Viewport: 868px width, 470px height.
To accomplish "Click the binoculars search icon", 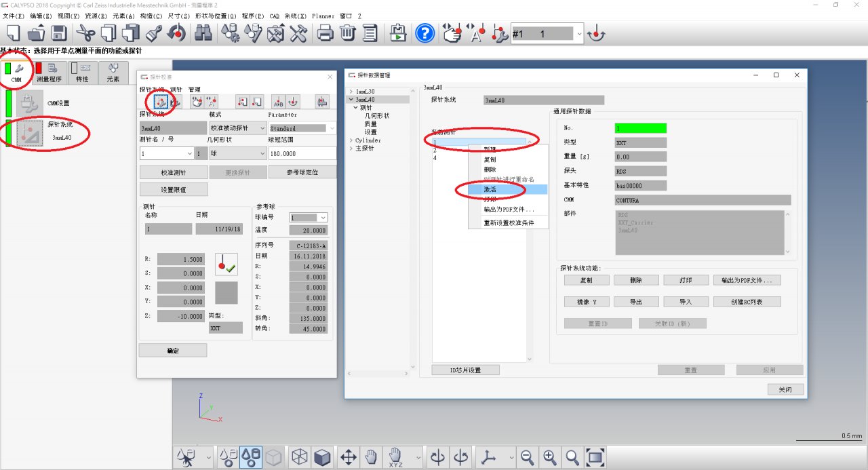I will pos(203,33).
